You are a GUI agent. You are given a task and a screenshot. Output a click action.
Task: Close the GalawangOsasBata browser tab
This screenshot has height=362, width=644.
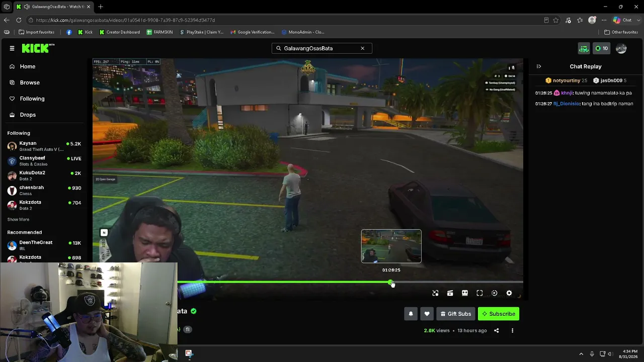tap(90, 7)
